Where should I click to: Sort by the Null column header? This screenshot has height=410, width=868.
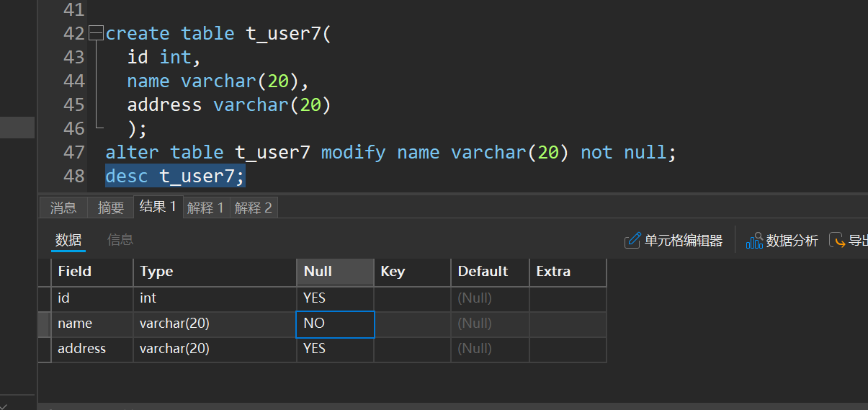(x=335, y=272)
